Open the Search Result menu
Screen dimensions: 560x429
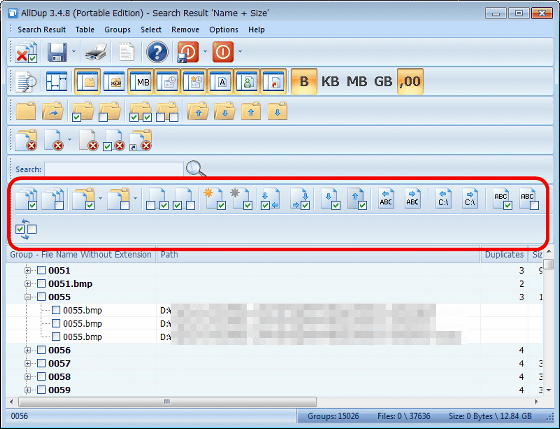(41, 30)
